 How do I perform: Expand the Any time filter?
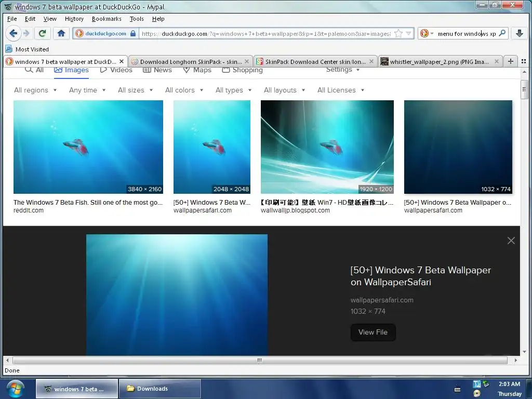87,90
